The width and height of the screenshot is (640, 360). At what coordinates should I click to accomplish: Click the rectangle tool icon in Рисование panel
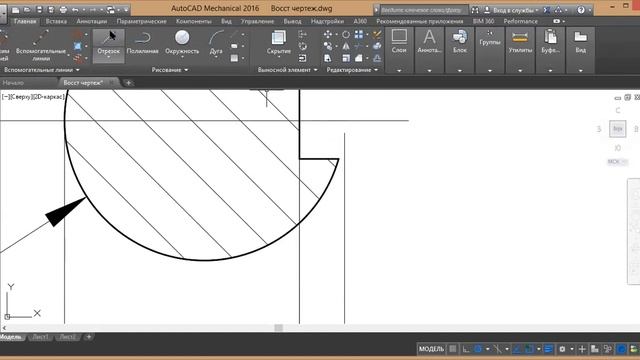click(x=234, y=46)
